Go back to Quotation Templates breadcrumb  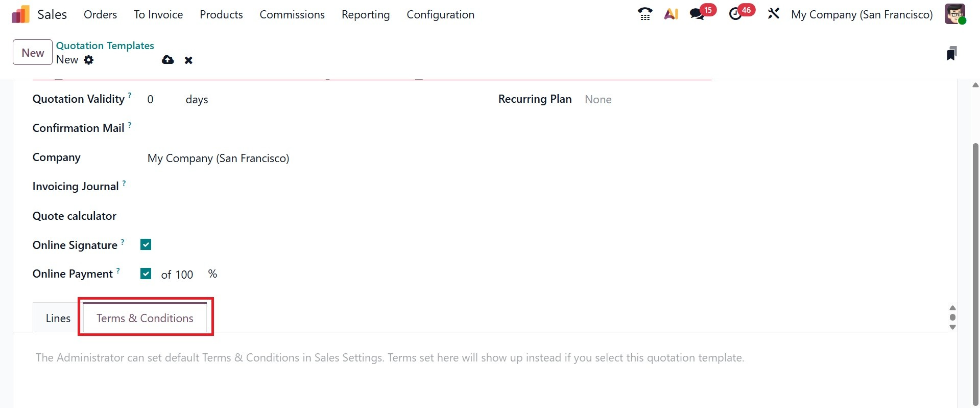[x=105, y=46]
